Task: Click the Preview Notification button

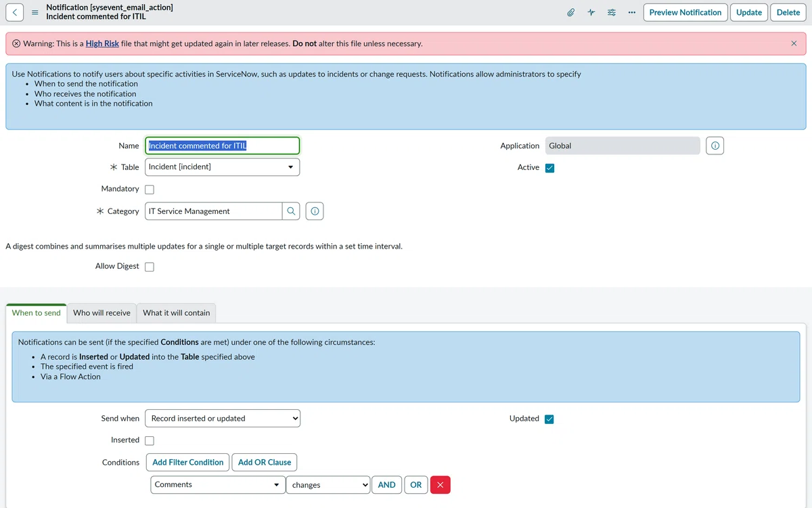Action: [x=685, y=12]
